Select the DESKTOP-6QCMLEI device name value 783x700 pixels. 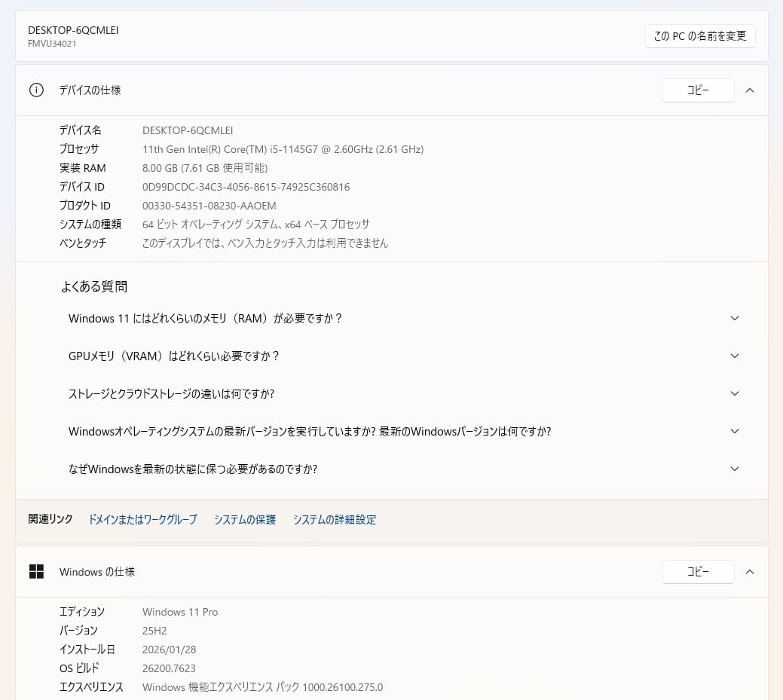tap(188, 130)
